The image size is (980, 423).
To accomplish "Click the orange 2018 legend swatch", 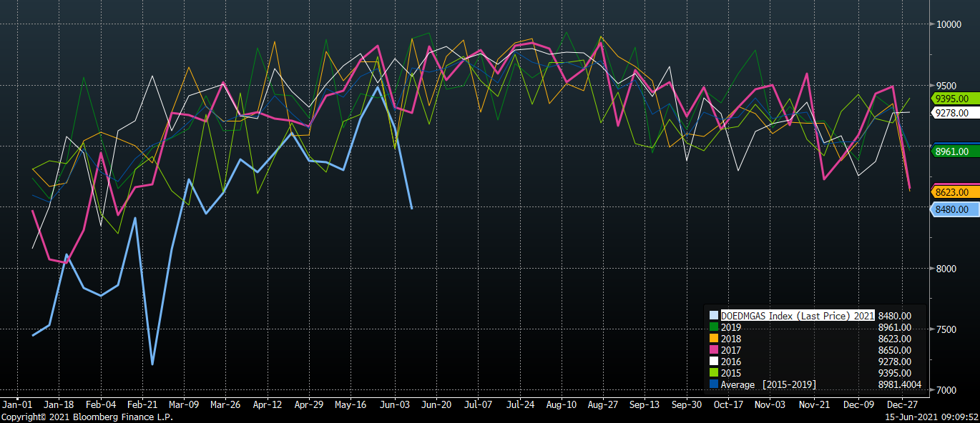I will 713,339.
